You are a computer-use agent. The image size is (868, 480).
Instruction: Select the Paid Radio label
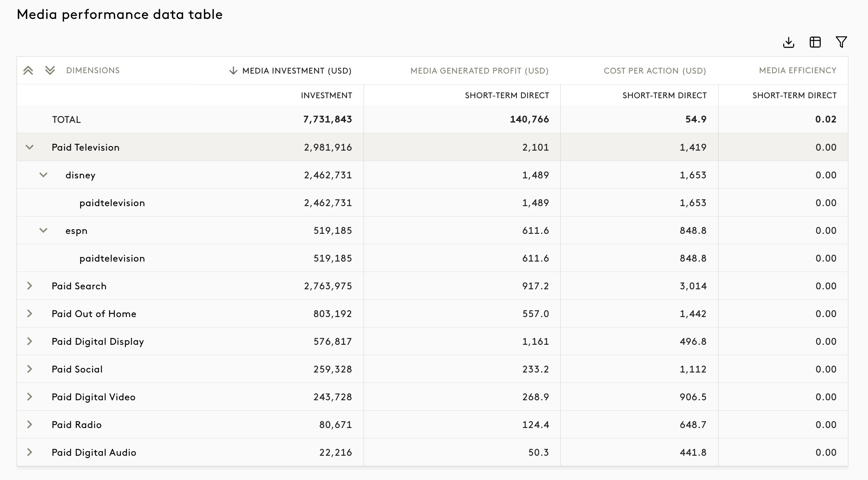coord(77,425)
